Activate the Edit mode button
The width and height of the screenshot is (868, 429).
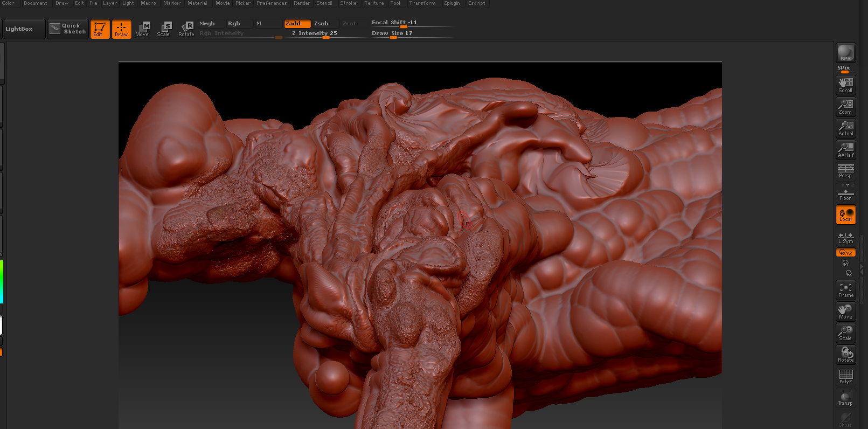100,29
